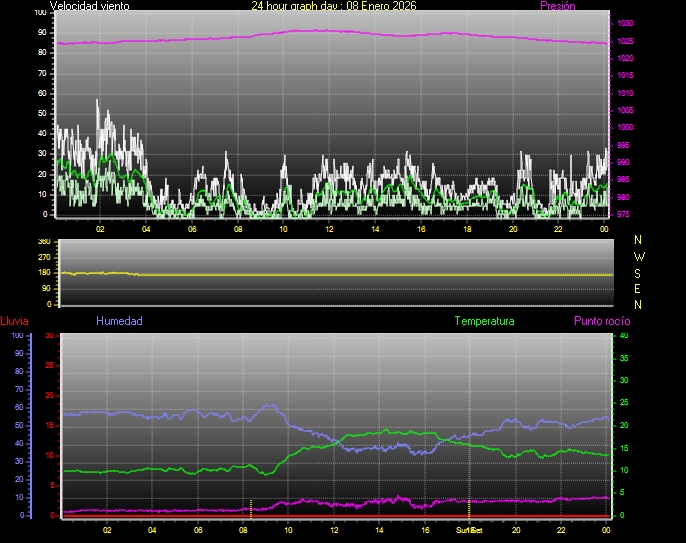686x543 pixels.
Task: Click the S compass direction letter
Action: click(x=639, y=272)
